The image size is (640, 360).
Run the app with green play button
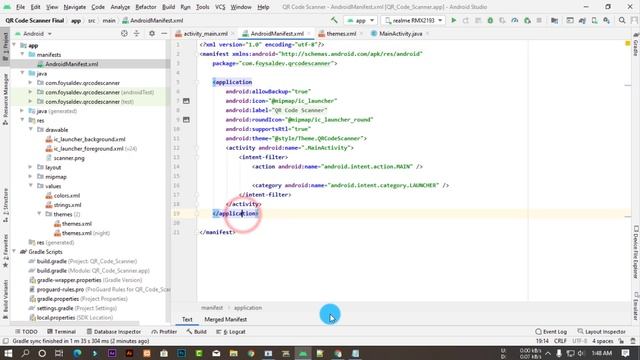point(453,20)
